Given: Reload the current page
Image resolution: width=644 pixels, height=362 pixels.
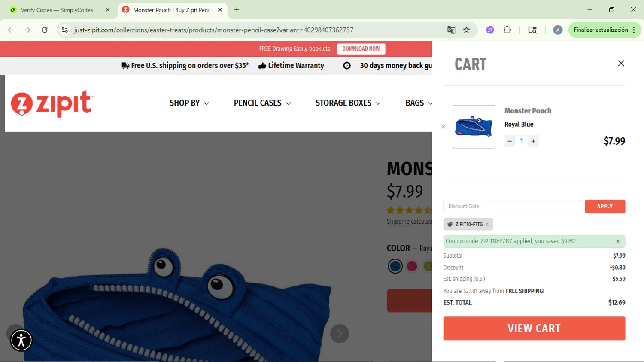Looking at the screenshot, I should coord(45,30).
